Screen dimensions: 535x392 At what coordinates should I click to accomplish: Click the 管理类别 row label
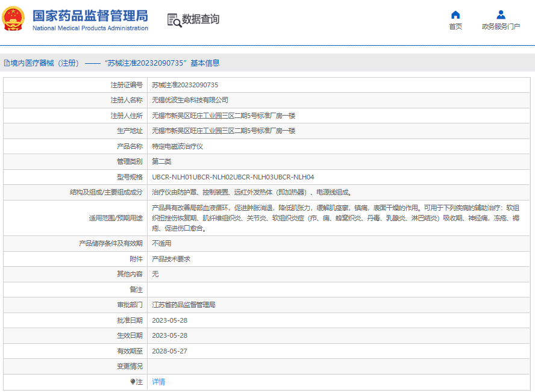coord(130,161)
